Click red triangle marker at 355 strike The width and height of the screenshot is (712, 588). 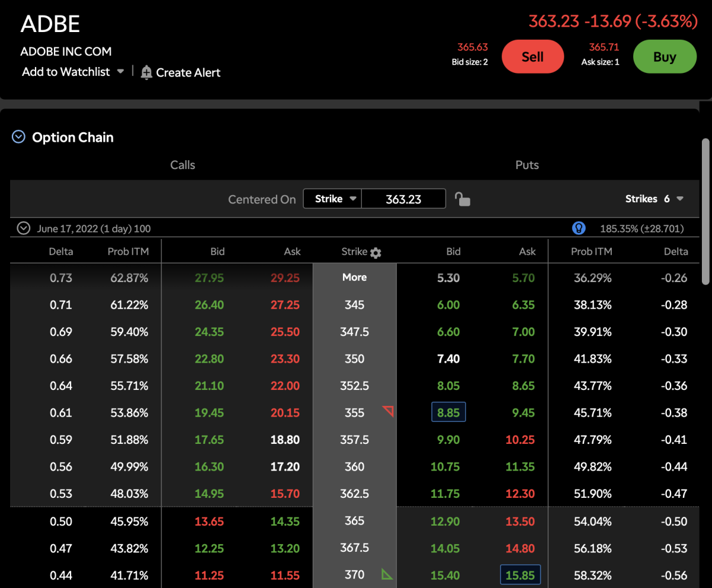tap(388, 411)
